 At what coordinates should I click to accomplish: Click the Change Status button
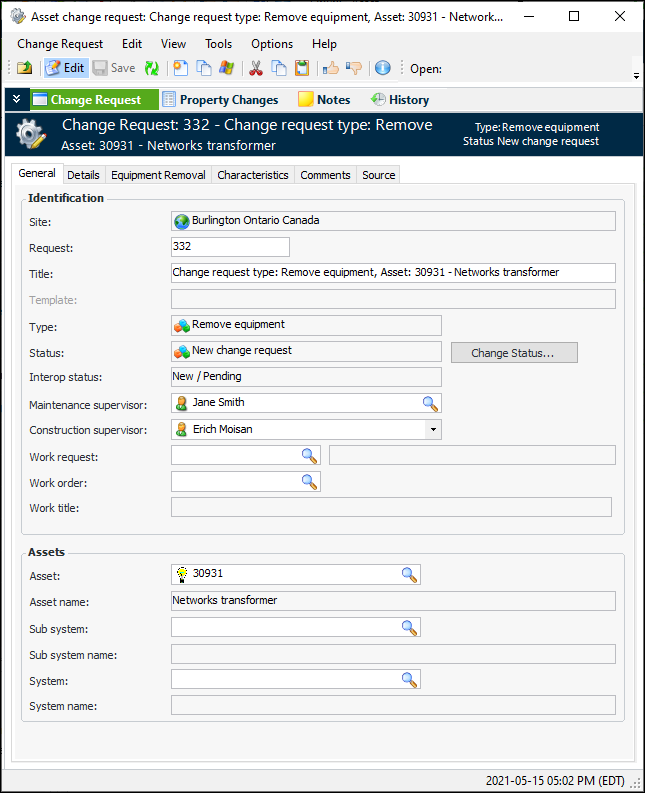point(514,353)
